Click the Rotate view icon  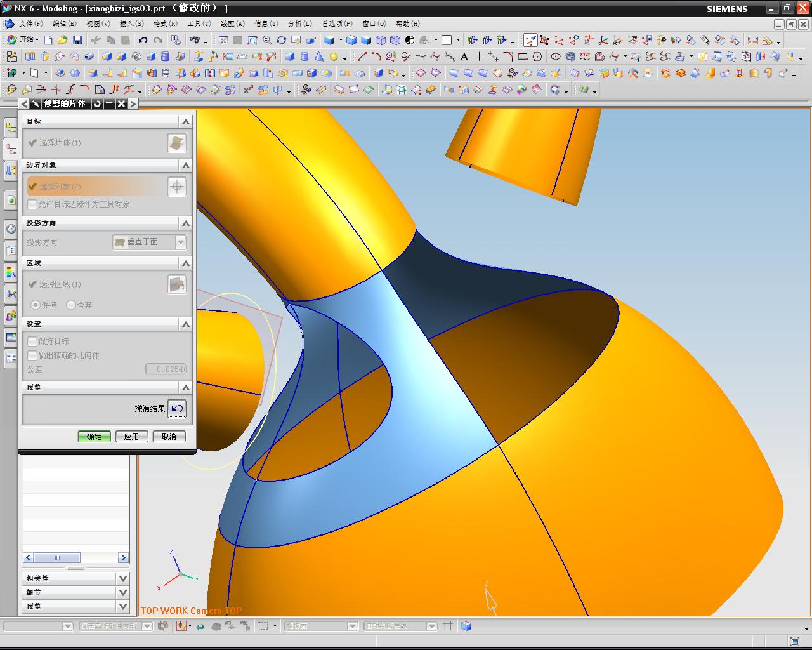click(281, 40)
